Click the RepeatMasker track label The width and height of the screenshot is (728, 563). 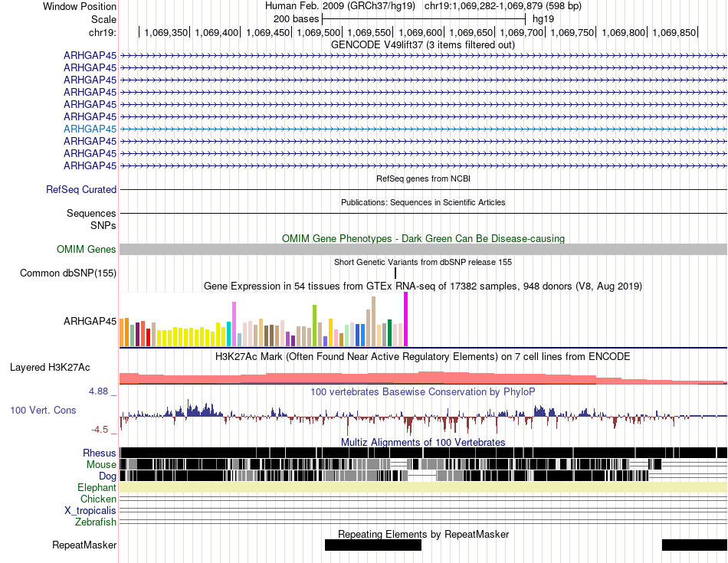(x=84, y=545)
